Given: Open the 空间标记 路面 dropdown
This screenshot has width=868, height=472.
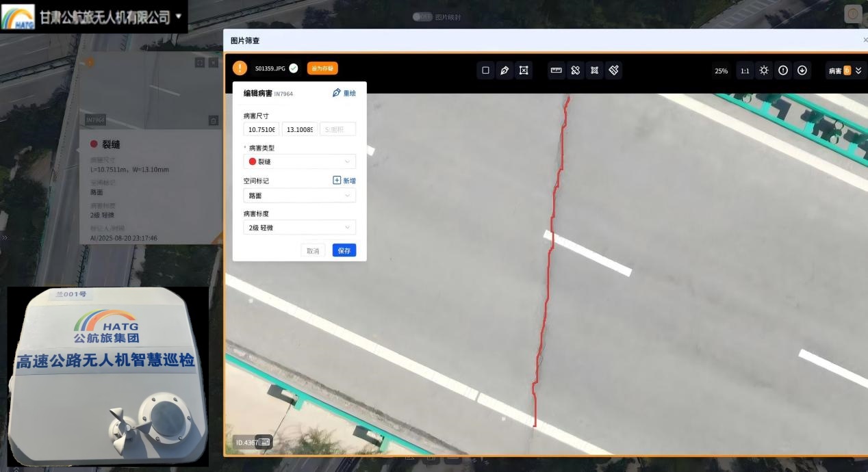Looking at the screenshot, I should pyautogui.click(x=299, y=196).
